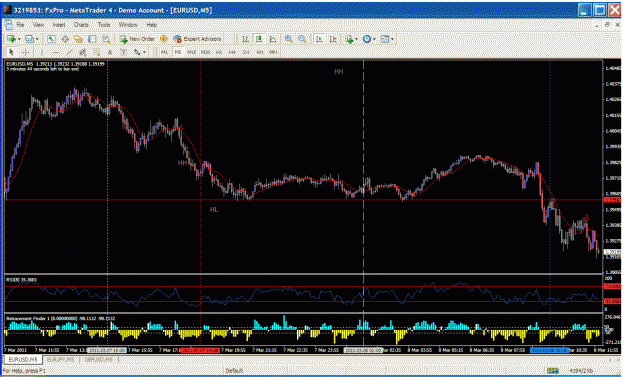This screenshot has width=625, height=377.
Task: Open the Arrows tool dropdown arrow
Action: [144, 52]
